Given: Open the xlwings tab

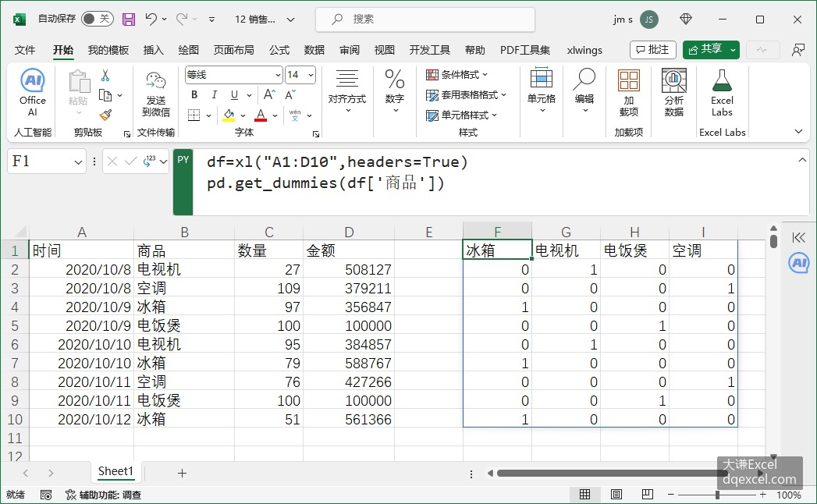Looking at the screenshot, I should coord(584,50).
